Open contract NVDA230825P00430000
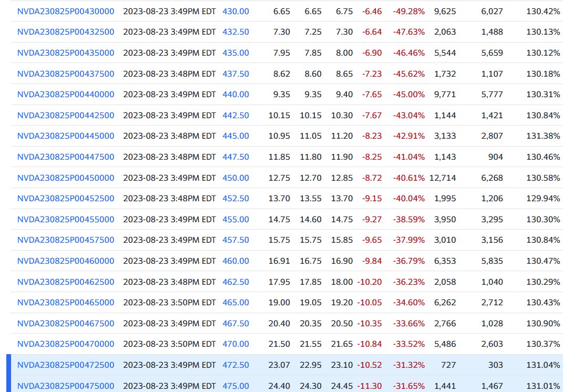This screenshot has height=392, width=563. click(x=66, y=11)
